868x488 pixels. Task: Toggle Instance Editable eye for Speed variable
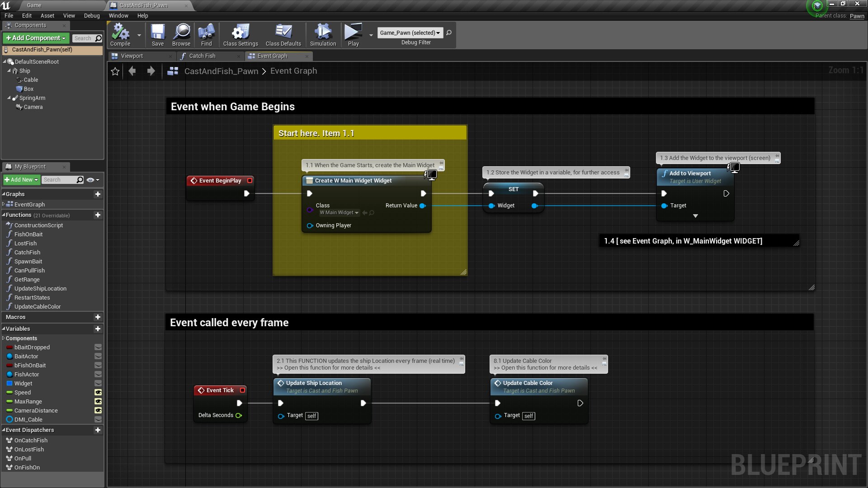pyautogui.click(x=99, y=392)
